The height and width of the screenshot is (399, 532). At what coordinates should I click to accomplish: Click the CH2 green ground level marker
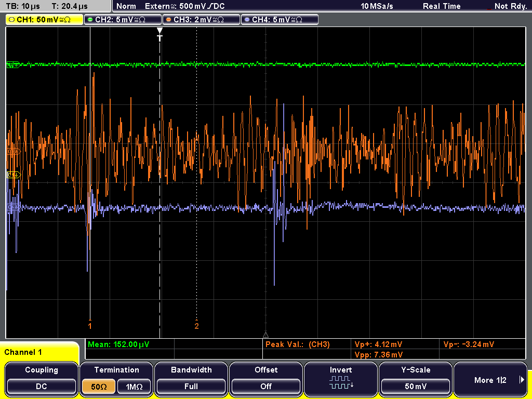point(14,64)
